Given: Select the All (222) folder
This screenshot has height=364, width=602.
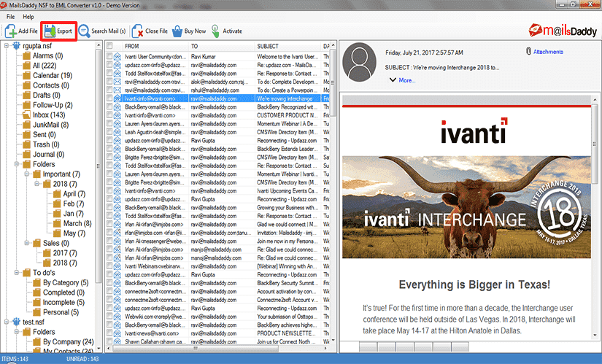Looking at the screenshot, I should [x=45, y=65].
